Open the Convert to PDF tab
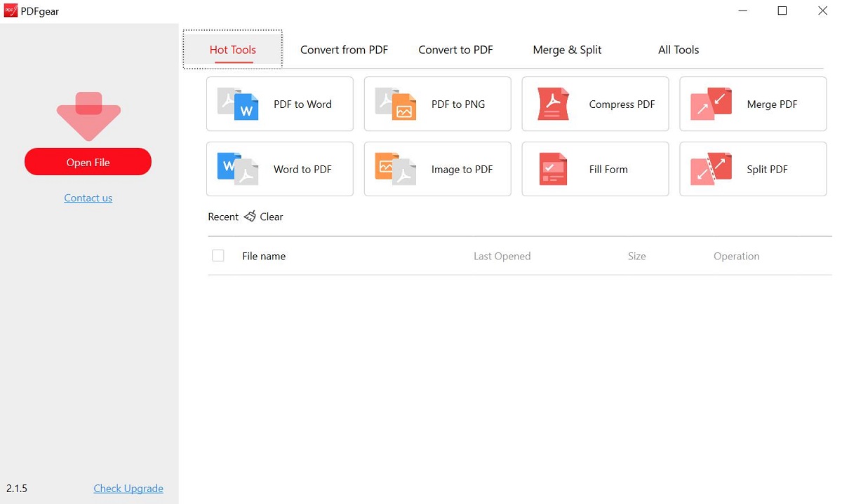 tap(455, 50)
